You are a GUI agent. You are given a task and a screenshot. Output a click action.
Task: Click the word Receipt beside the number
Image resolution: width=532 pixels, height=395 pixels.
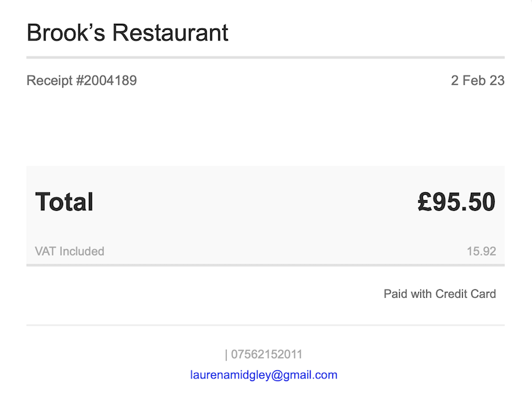pos(49,81)
